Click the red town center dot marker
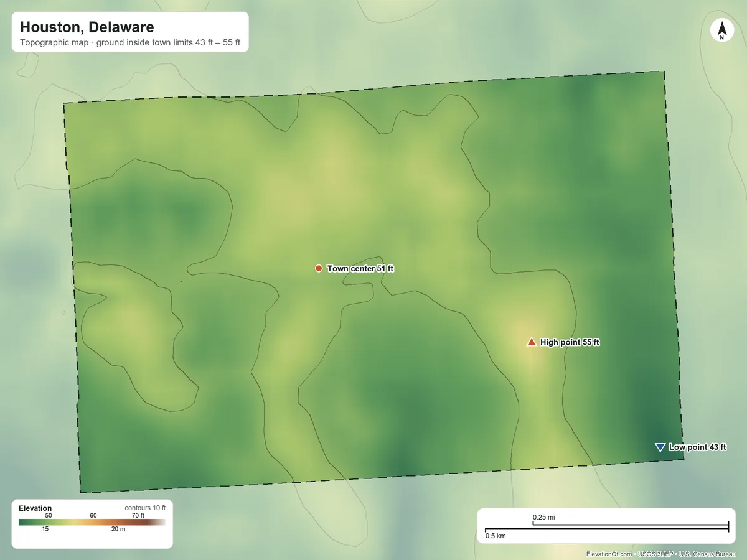The height and width of the screenshot is (560, 747). pyautogui.click(x=319, y=268)
